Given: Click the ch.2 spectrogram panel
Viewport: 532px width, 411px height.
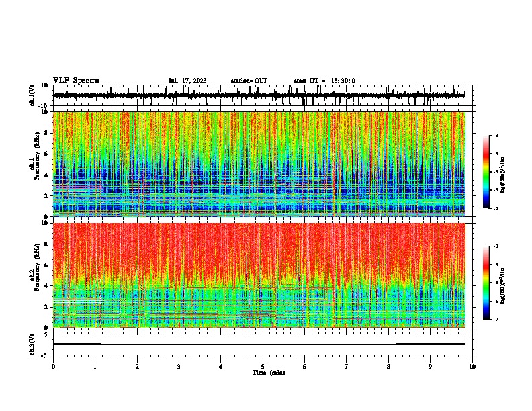Looking at the screenshot, I should pos(264,275).
